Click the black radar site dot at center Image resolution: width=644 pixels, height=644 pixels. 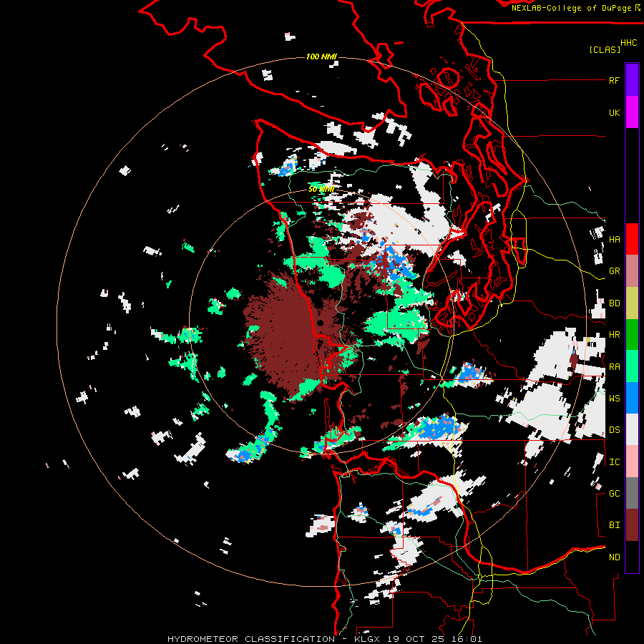click(x=321, y=323)
